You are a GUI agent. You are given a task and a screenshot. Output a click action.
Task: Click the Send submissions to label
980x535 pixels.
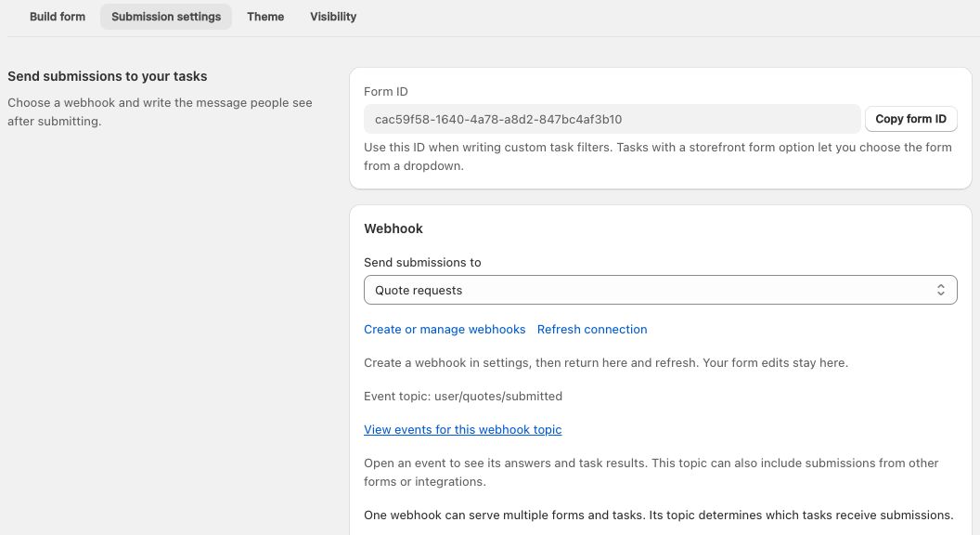click(x=422, y=262)
